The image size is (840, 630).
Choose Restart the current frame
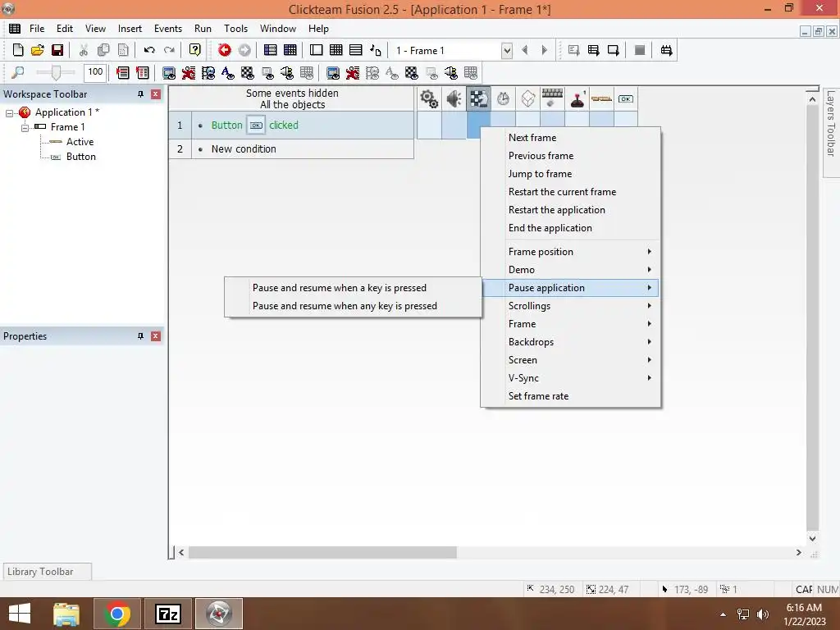coord(571,192)
